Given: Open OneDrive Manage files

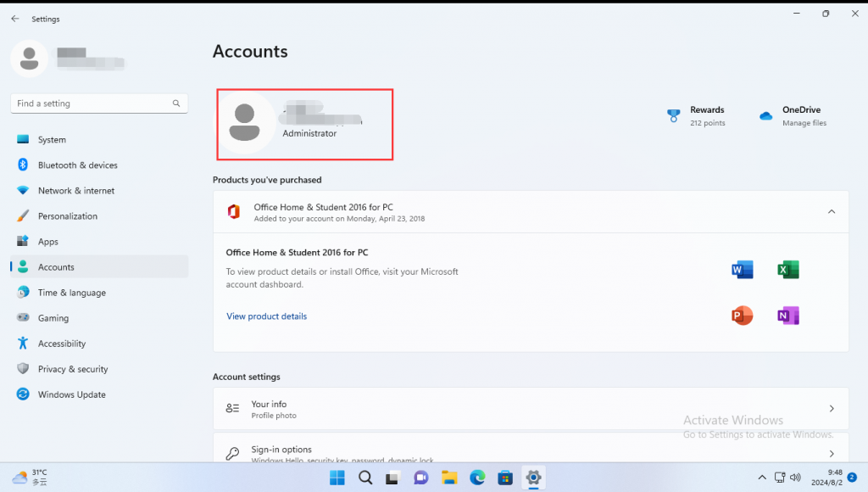Looking at the screenshot, I should pyautogui.click(x=793, y=116).
